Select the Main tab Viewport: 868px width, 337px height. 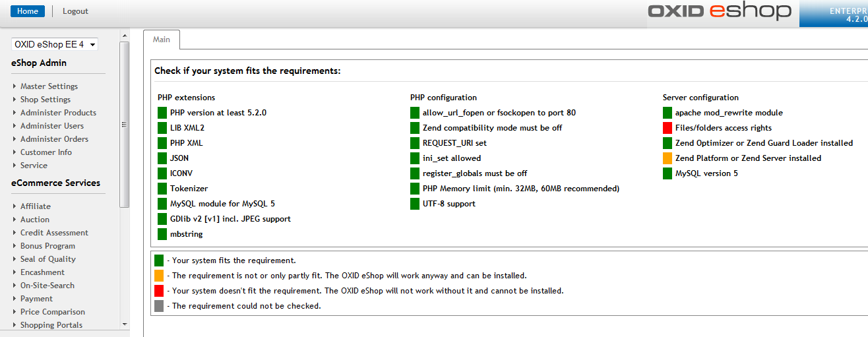pos(162,40)
